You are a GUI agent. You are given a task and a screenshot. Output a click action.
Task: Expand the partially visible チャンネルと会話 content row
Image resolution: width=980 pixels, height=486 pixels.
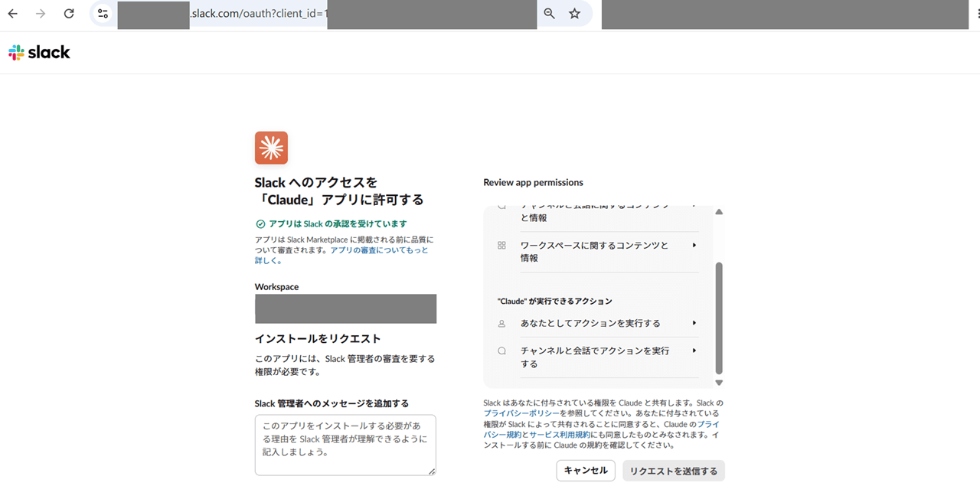pyautogui.click(x=694, y=205)
